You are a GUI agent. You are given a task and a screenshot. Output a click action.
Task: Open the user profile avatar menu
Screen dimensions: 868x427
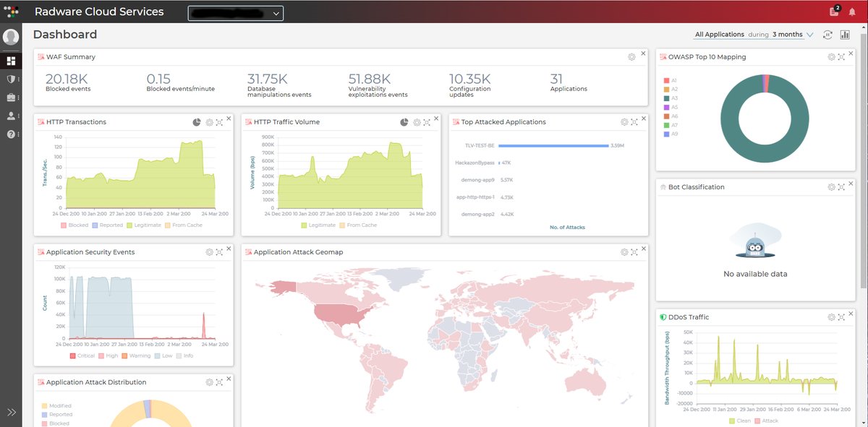(10, 36)
